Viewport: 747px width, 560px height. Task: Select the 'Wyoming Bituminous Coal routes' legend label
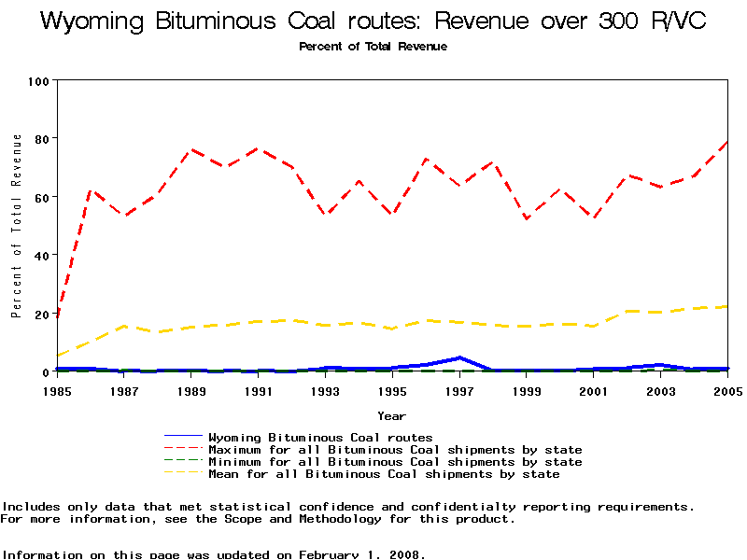[x=320, y=437]
